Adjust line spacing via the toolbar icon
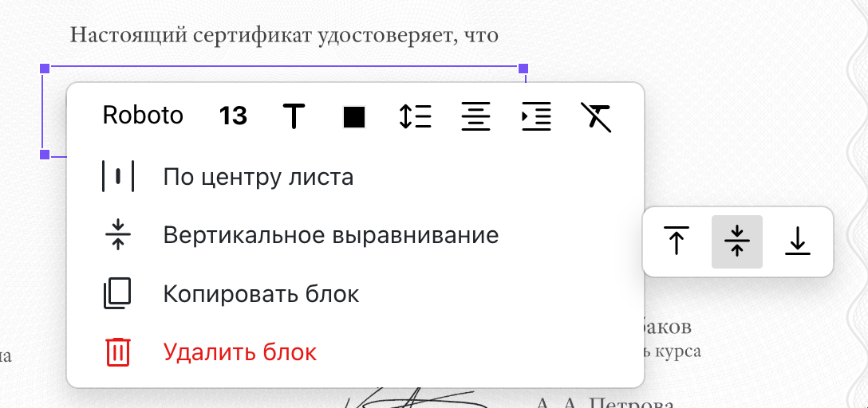 [x=415, y=116]
